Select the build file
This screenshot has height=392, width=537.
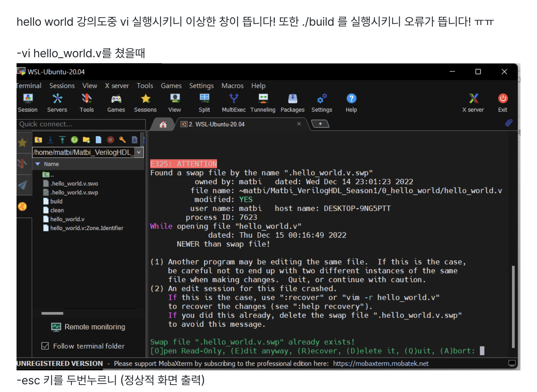(53, 201)
